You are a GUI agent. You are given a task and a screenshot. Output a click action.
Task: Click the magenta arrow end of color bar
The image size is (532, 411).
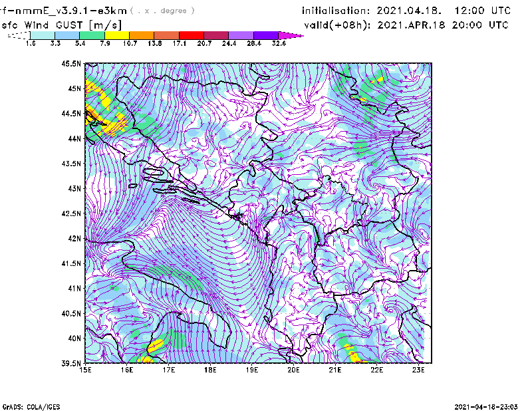pos(291,35)
